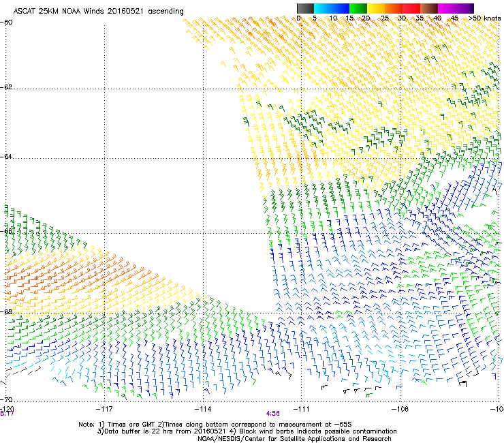The height and width of the screenshot is (443, 504).
Task: Click the latitude label -66
Action: tap(6, 231)
